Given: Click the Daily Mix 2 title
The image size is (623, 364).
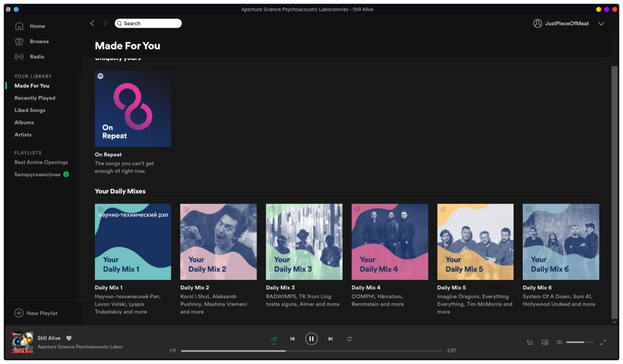Looking at the screenshot, I should click(x=195, y=288).
